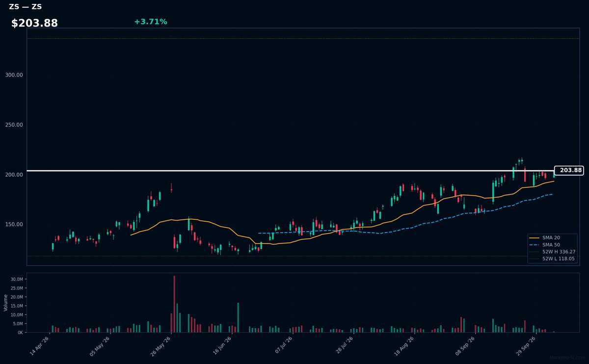Click the 0K volume axis label

tap(20, 332)
